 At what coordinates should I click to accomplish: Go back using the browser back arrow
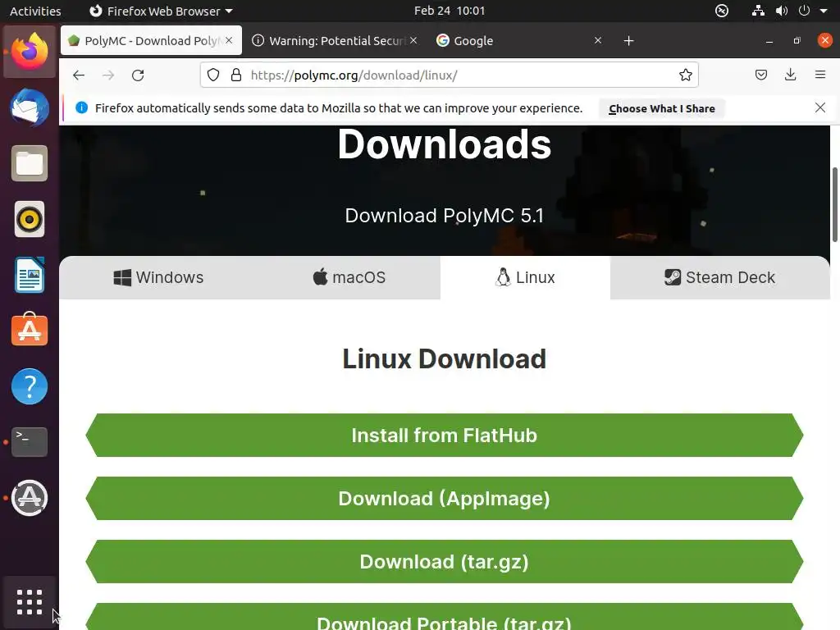coord(79,75)
